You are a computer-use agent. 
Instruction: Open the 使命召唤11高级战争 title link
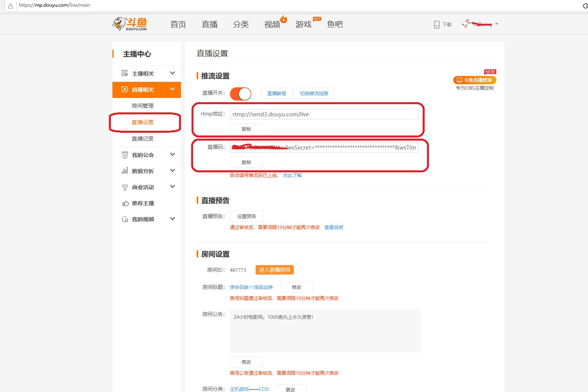(251, 287)
